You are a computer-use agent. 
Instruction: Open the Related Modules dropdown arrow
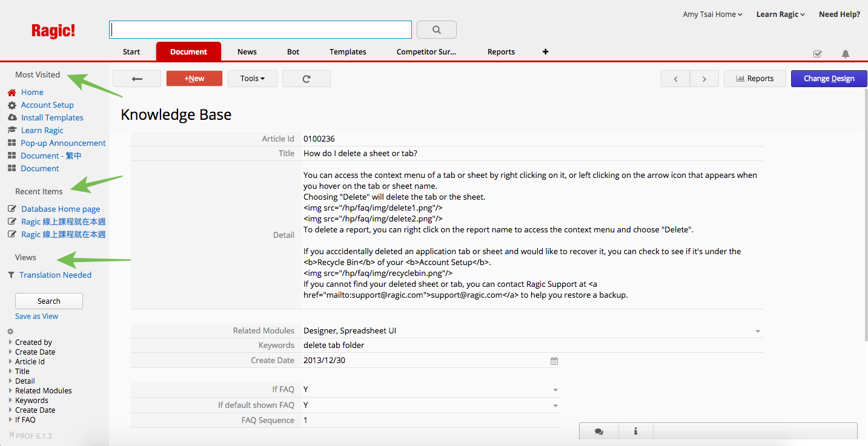tap(758, 332)
